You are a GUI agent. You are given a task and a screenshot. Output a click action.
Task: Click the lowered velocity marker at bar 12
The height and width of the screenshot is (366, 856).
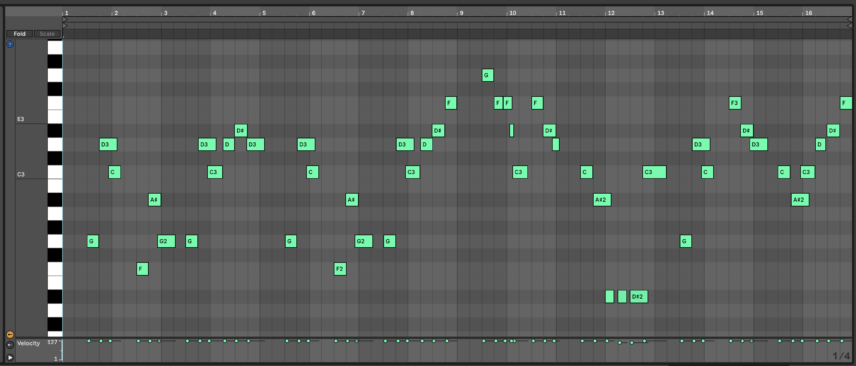[620, 343]
